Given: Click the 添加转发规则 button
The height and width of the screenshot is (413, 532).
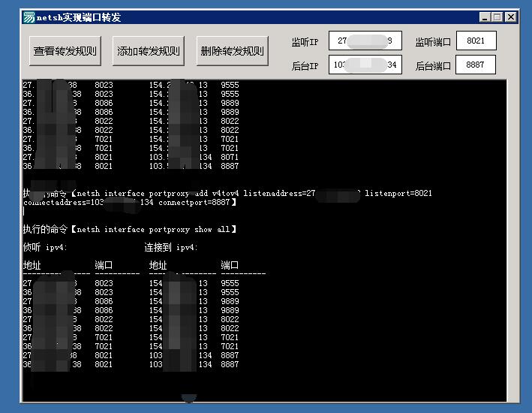Looking at the screenshot, I should (x=149, y=51).
